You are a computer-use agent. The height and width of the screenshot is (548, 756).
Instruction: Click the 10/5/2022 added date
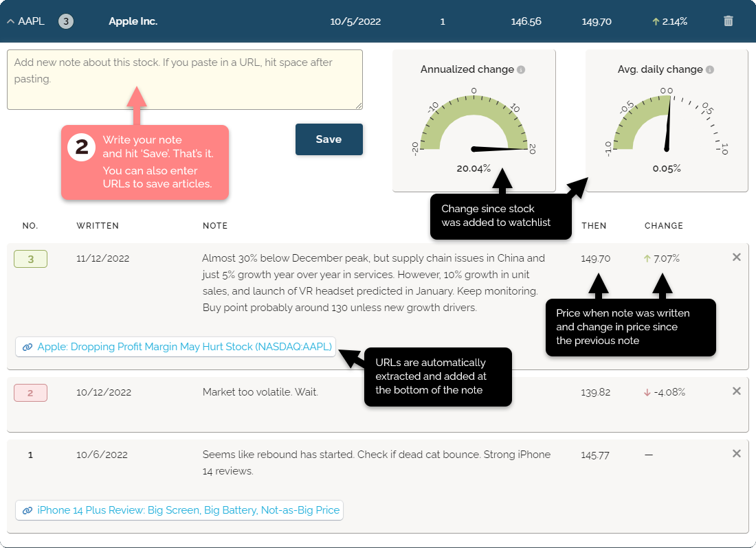coord(355,21)
